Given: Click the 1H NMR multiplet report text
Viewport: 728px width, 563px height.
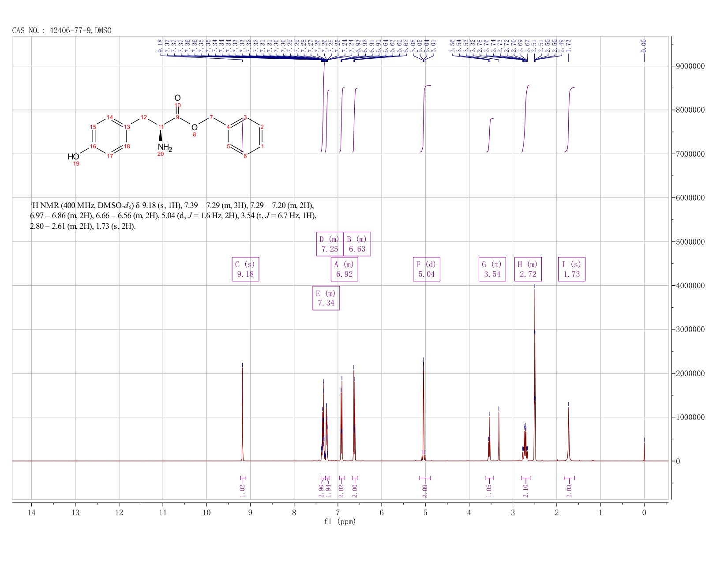Looking at the screenshot, I should [x=173, y=216].
